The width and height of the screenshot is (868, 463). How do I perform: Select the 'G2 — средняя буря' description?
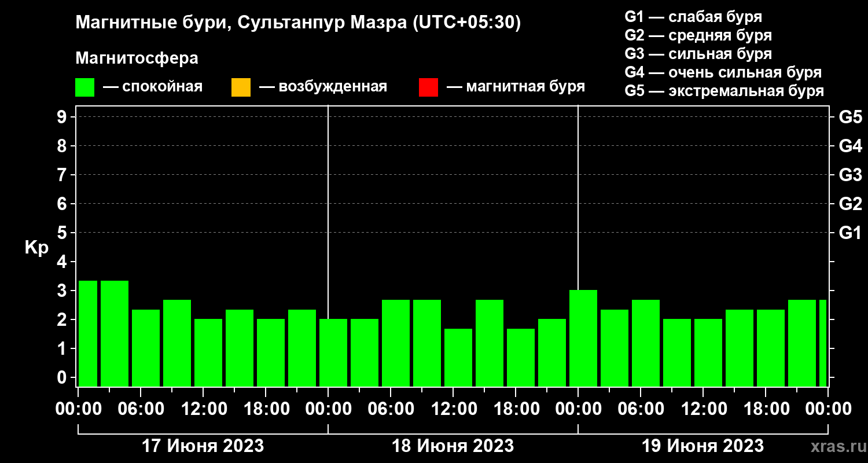pyautogui.click(x=698, y=35)
